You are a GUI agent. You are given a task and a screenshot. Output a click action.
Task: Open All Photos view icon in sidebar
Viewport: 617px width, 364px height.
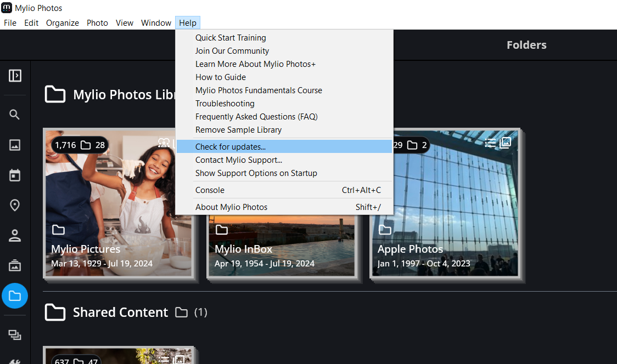(x=15, y=145)
